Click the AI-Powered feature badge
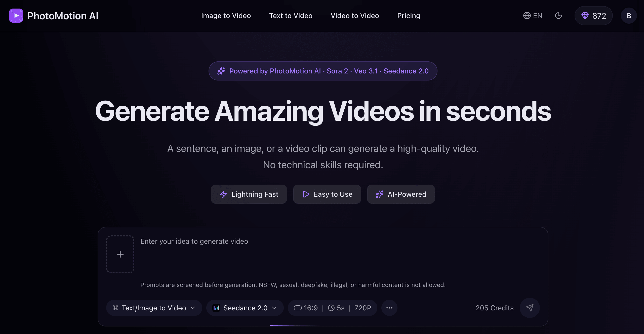This screenshot has width=644, height=334. [x=401, y=194]
